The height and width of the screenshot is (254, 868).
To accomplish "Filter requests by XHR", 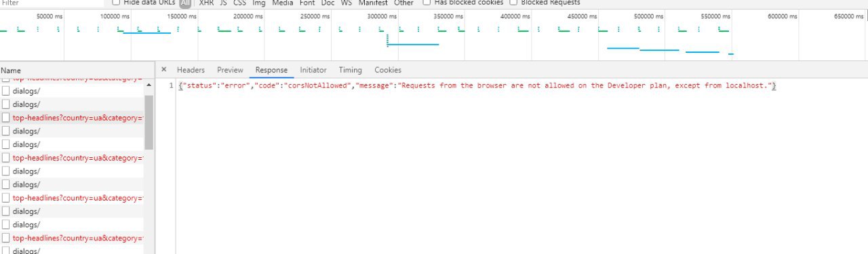I will point(206,3).
